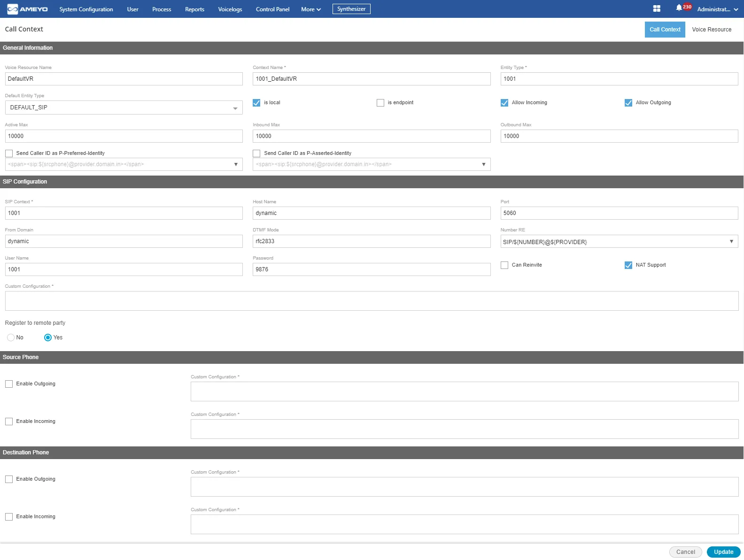Click the SIP Custom Configuration text area
744x560 pixels.
(x=372, y=301)
